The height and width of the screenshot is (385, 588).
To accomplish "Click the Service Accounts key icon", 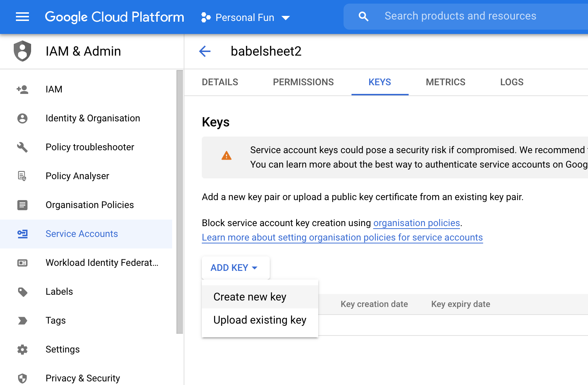I will 22,234.
